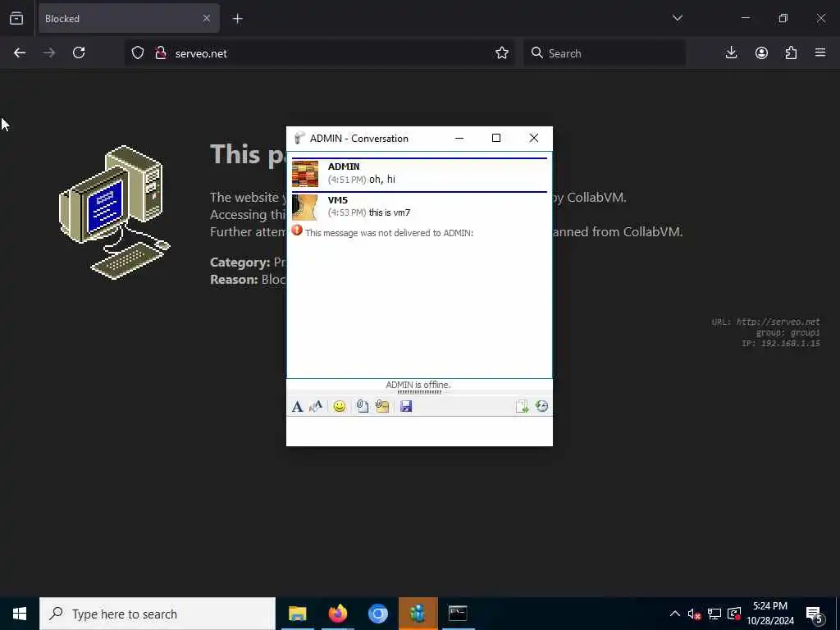Click the "this is vm7" message text
840x630 pixels.
(390, 212)
